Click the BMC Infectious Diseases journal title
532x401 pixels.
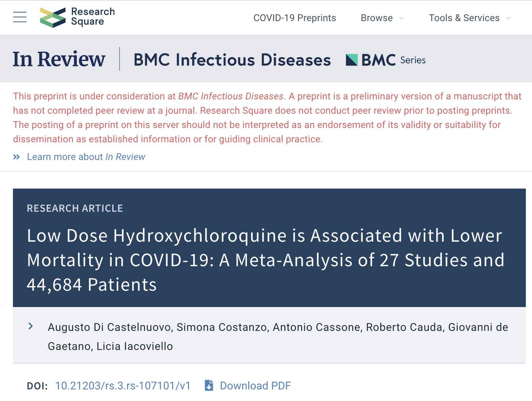[x=232, y=60]
